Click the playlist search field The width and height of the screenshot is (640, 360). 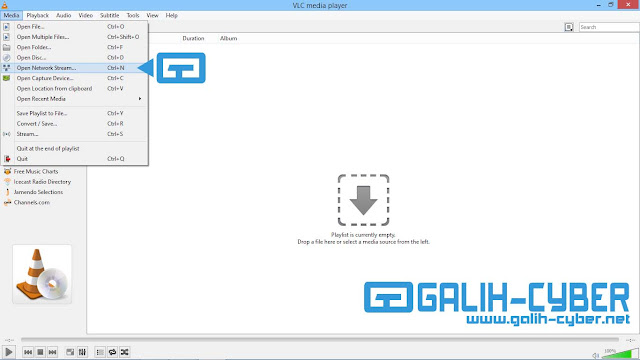[609, 27]
